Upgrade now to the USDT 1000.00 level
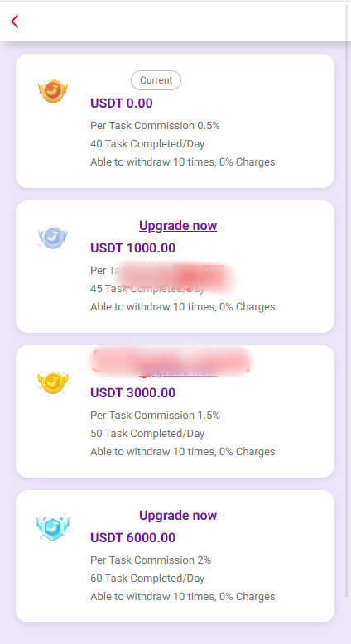Viewport: 351px width, 644px height. click(178, 225)
